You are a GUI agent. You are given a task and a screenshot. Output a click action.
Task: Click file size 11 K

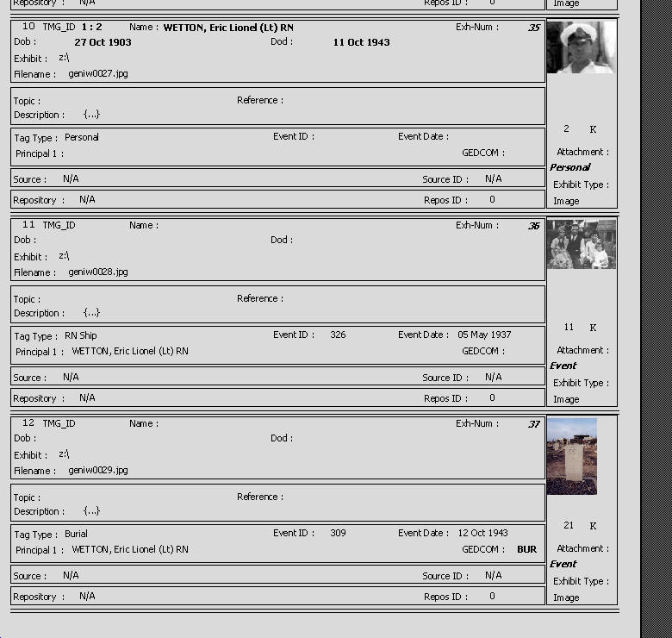(x=581, y=328)
